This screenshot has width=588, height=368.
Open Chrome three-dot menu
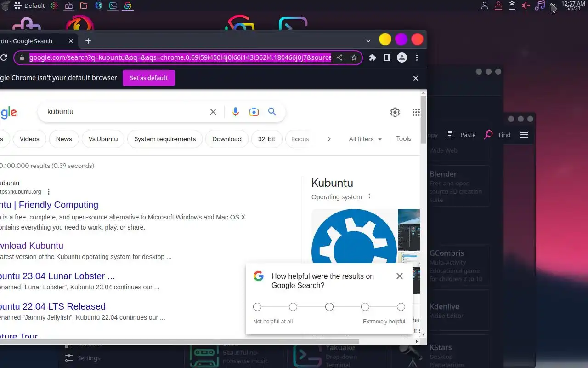pyautogui.click(x=417, y=57)
